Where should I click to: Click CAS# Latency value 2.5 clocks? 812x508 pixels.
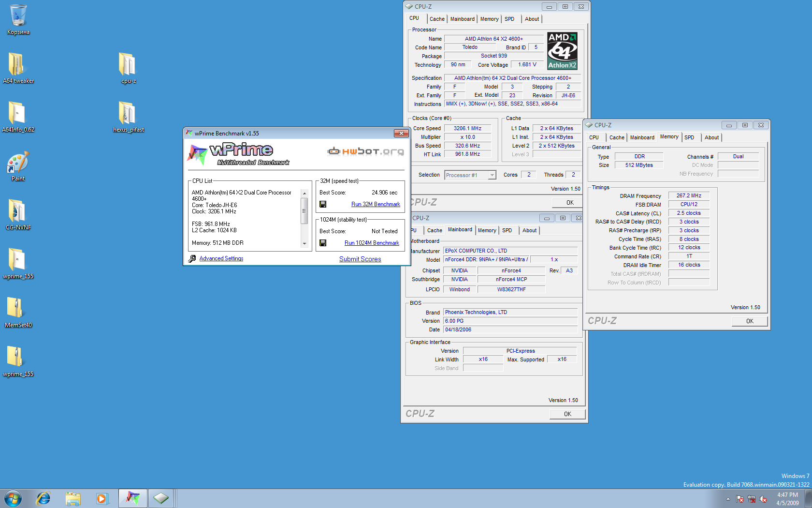[689, 213]
